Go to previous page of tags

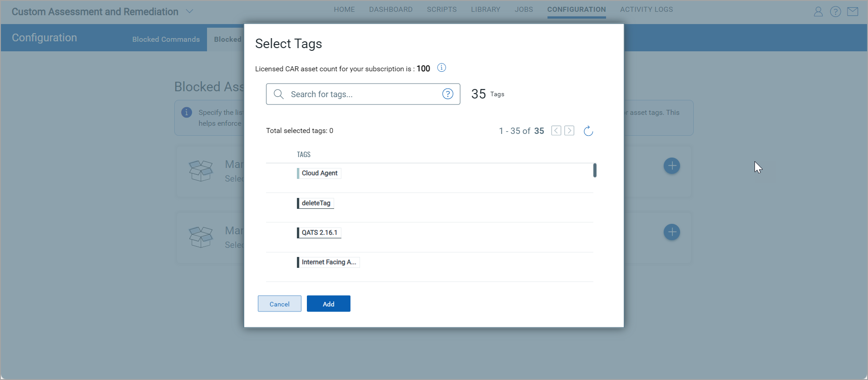point(556,131)
